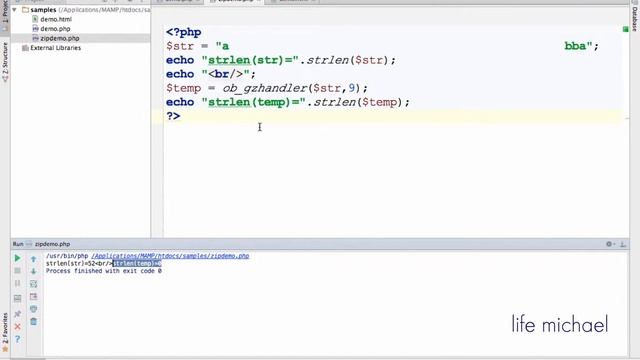The image size is (640, 360).
Task: Click the up arrow icon in Run console
Action: 33,259
